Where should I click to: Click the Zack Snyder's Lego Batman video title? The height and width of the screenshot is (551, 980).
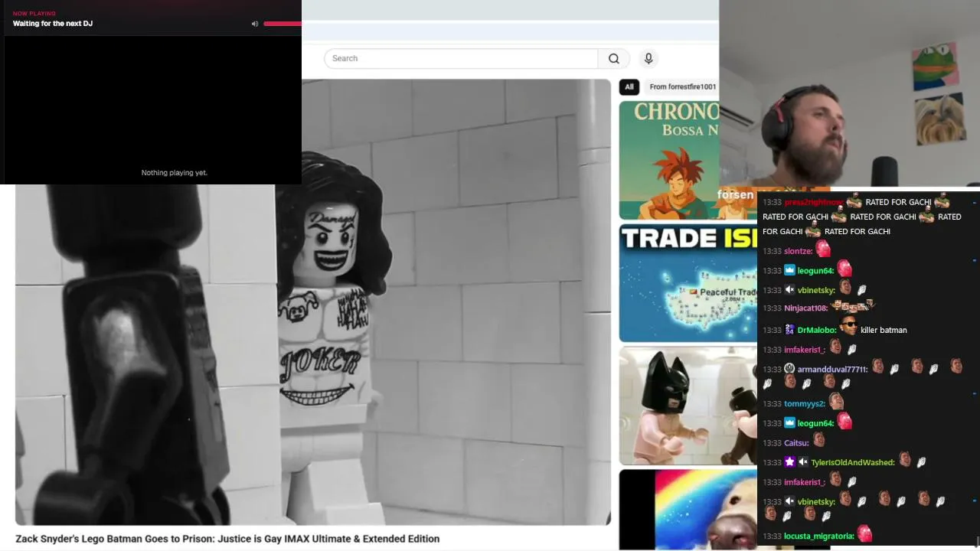[x=227, y=539]
